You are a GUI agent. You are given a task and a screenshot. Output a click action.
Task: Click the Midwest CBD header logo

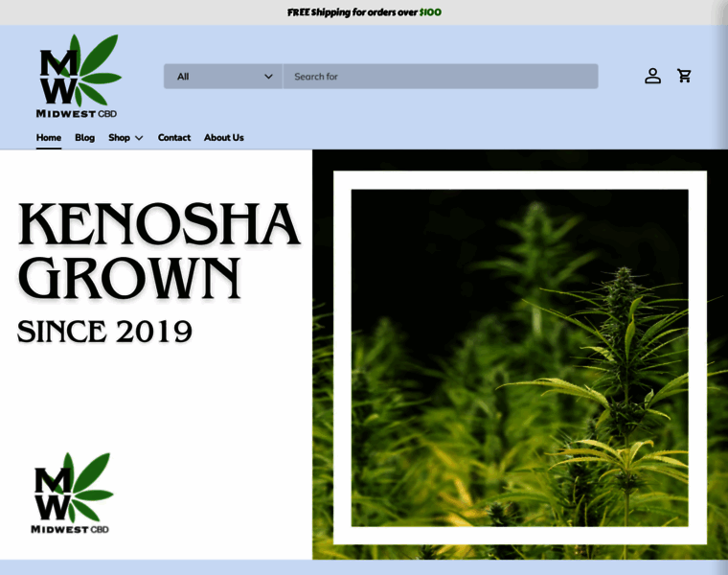coord(79,76)
